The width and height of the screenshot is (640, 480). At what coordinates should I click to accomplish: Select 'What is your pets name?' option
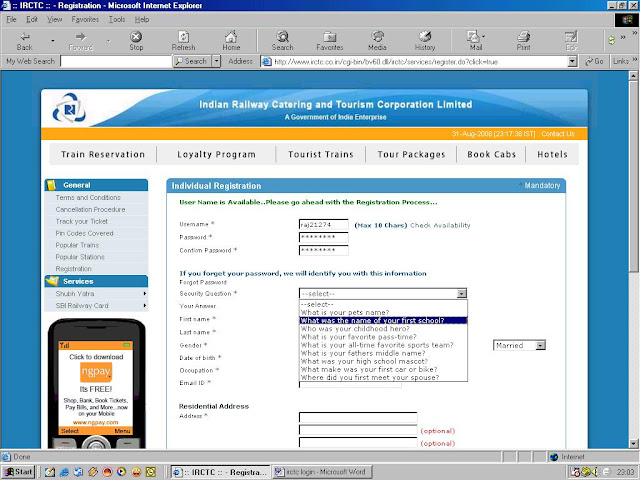[383, 313]
